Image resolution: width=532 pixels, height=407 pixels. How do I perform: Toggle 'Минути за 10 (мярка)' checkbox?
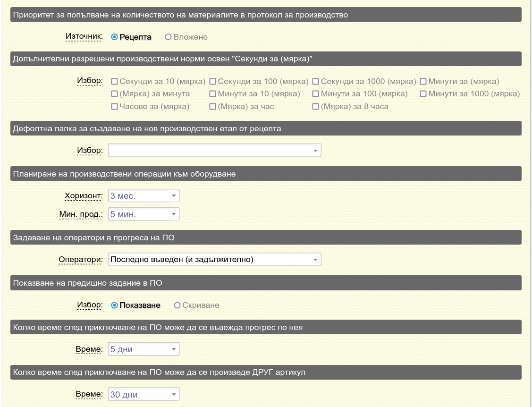click(x=212, y=94)
